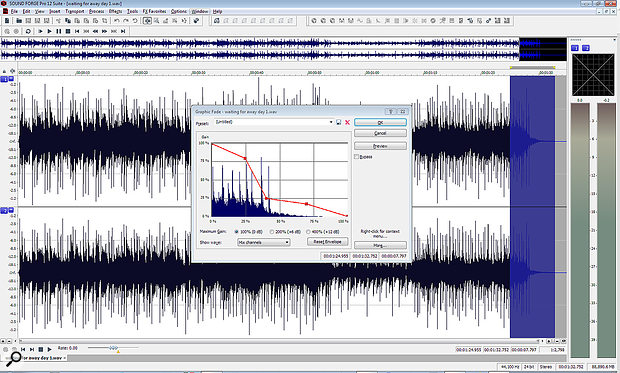Open the Edit menu
The width and height of the screenshot is (620, 373).
[26, 11]
